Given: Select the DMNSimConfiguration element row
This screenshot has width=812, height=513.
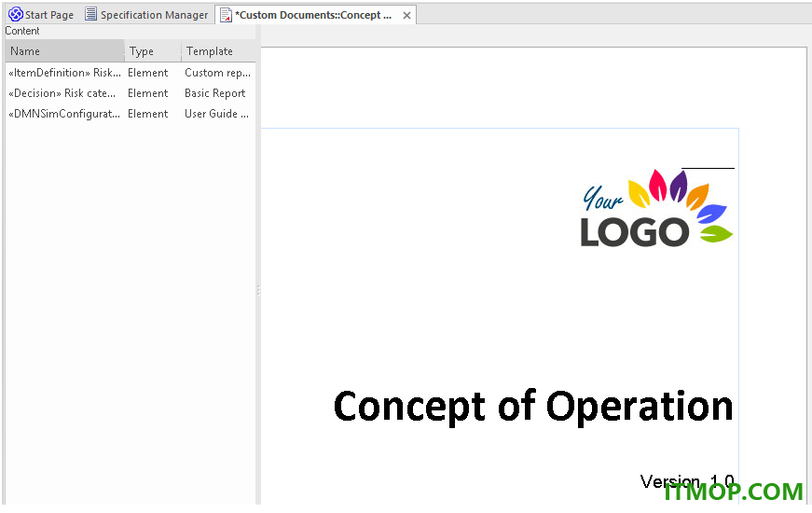Looking at the screenshot, I should point(130,114).
